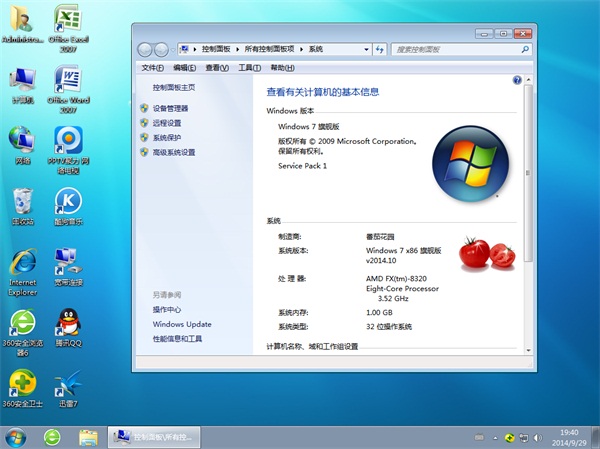Image resolution: width=600 pixels, height=449 pixels.
Task: Open 操作中心 Action Center link
Action: point(167,310)
